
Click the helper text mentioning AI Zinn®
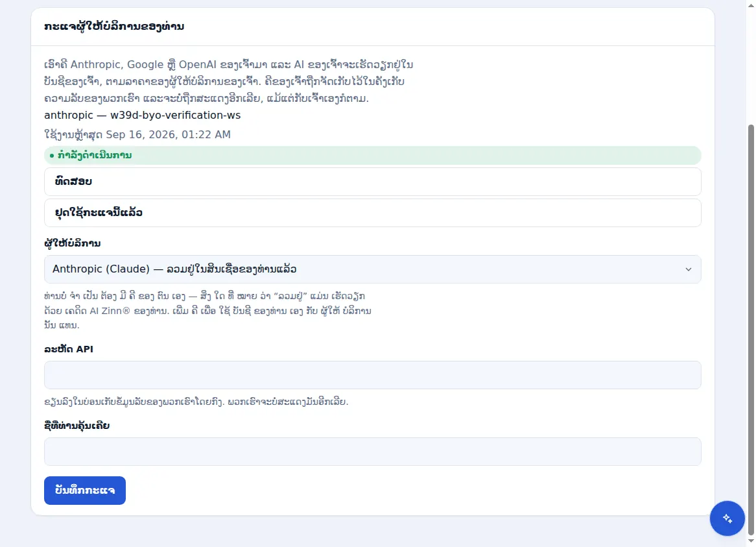[208, 311]
